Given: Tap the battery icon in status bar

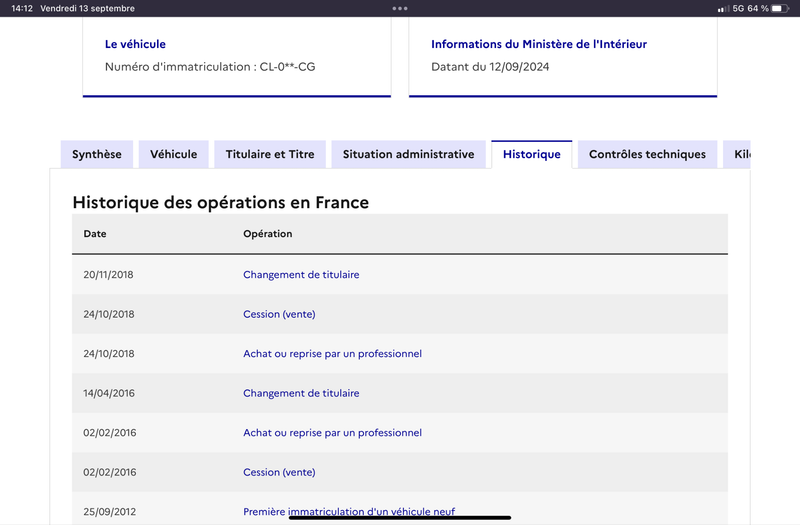Looking at the screenshot, I should (x=780, y=8).
